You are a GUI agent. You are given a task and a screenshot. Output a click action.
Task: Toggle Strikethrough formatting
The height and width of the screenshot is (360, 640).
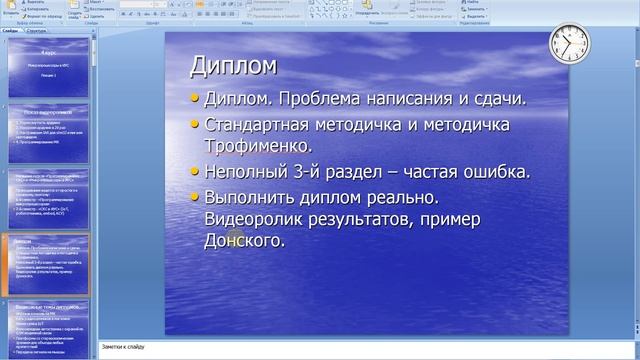147,14
